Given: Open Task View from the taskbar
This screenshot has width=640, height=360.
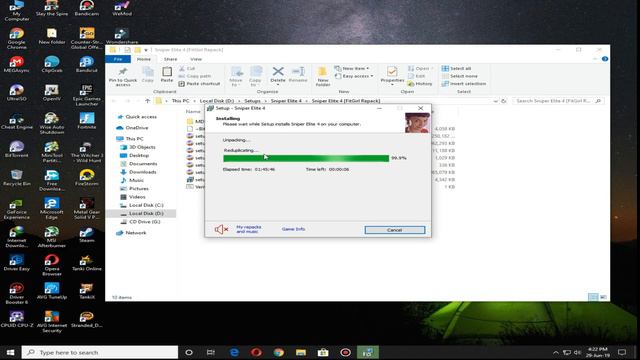Looking at the screenshot, I should 211,352.
